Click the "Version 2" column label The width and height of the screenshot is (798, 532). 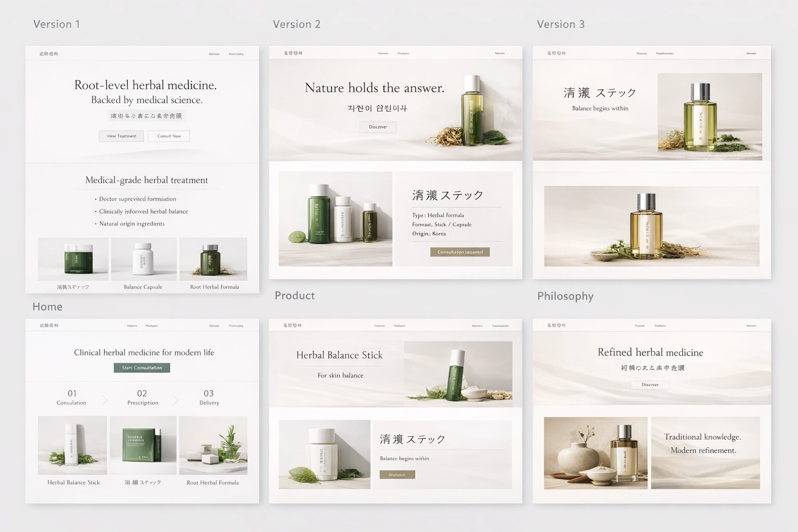coord(297,24)
